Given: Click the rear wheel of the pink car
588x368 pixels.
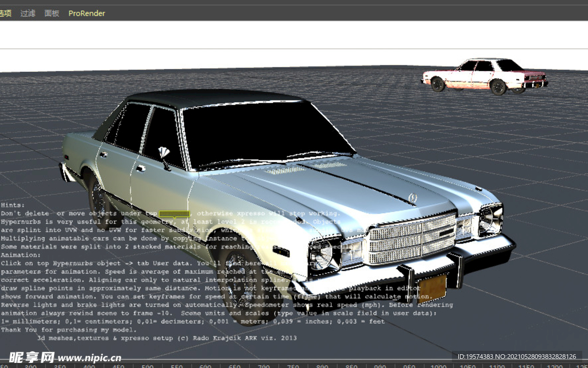Looking at the screenshot, I should coord(438,84).
